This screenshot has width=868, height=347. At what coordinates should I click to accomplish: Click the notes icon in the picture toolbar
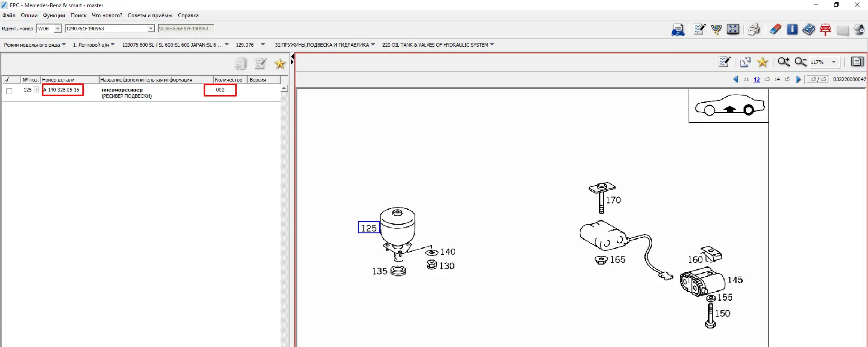tap(725, 62)
